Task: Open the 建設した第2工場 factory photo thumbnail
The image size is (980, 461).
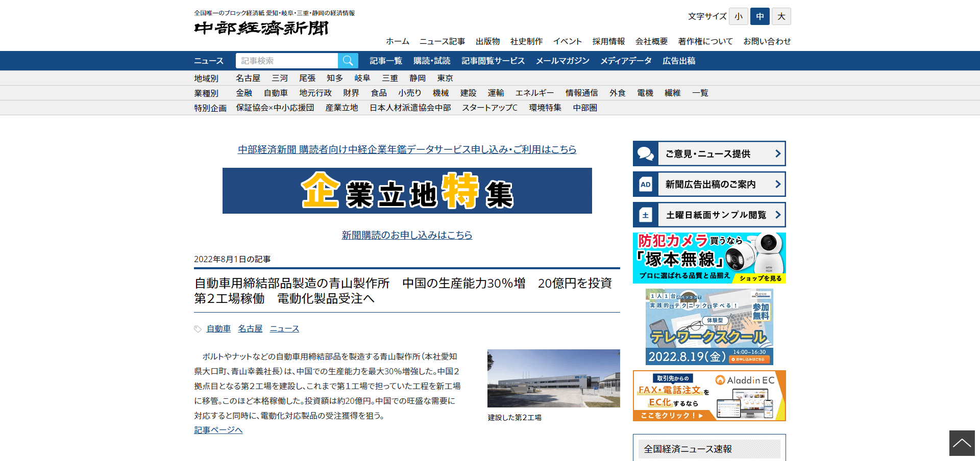Action: click(x=553, y=378)
